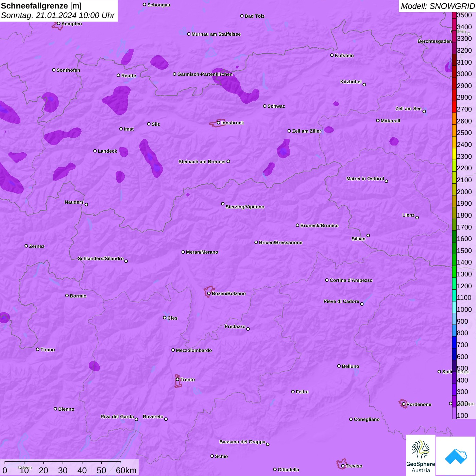Image resolution: width=476 pixels, height=476 pixels.
Task: Click the Conegliano label
Action: click(x=367, y=419)
